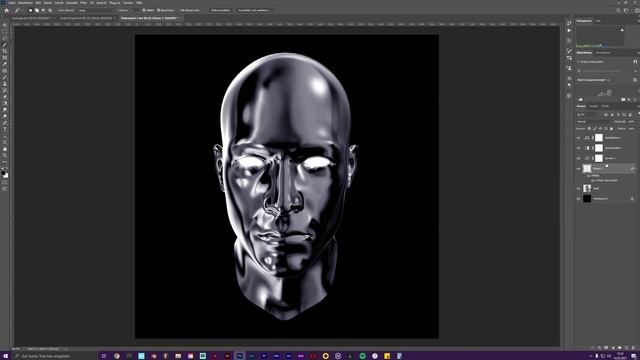Select the Move tool

[5, 25]
